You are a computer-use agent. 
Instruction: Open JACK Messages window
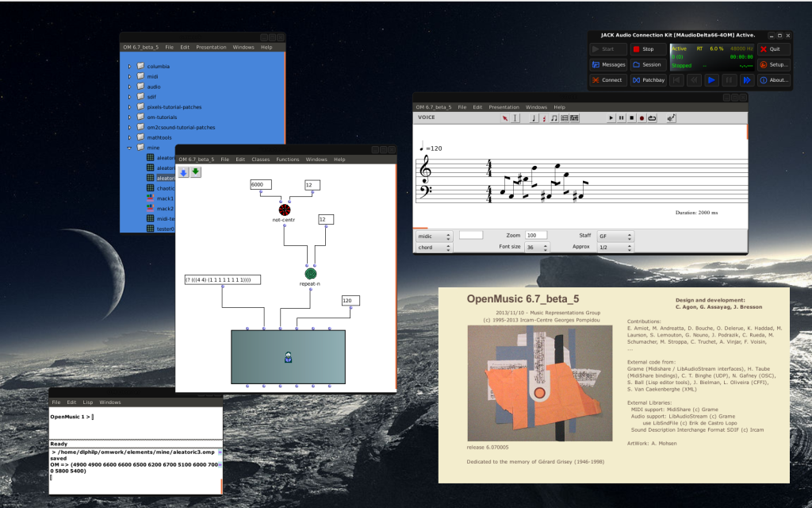click(x=608, y=65)
